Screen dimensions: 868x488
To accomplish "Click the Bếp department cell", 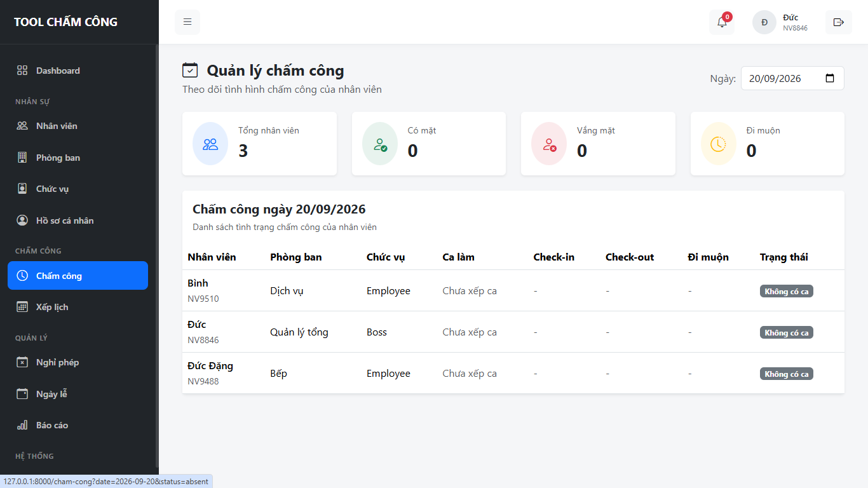I will (x=278, y=374).
